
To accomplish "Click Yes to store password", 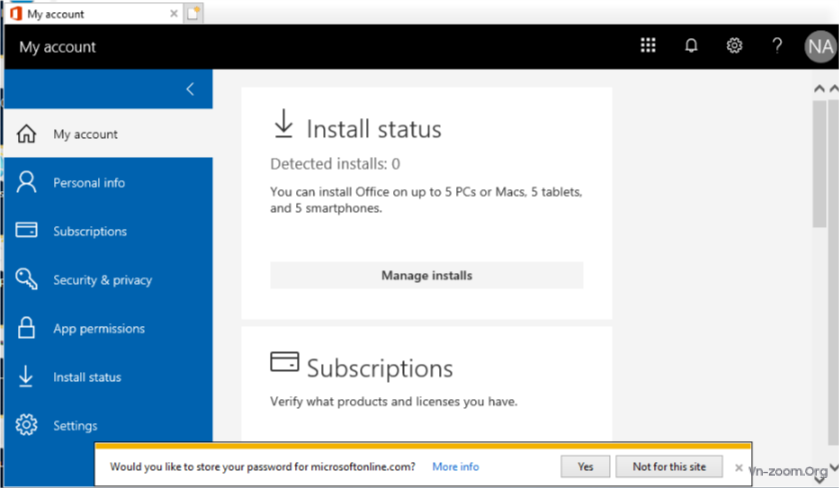I will [x=585, y=467].
